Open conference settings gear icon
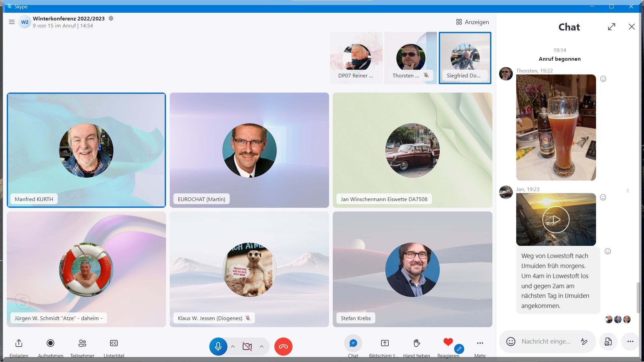 pyautogui.click(x=111, y=18)
